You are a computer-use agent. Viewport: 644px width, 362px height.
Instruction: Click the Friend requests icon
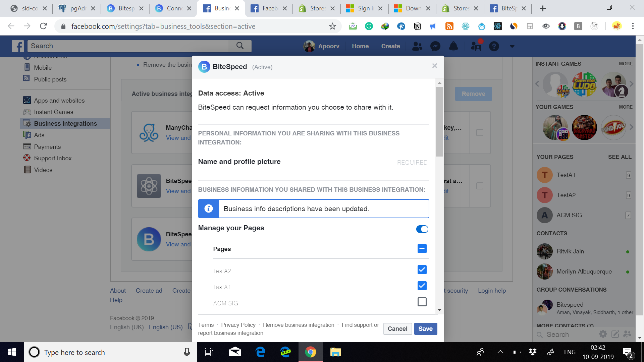pos(417,46)
